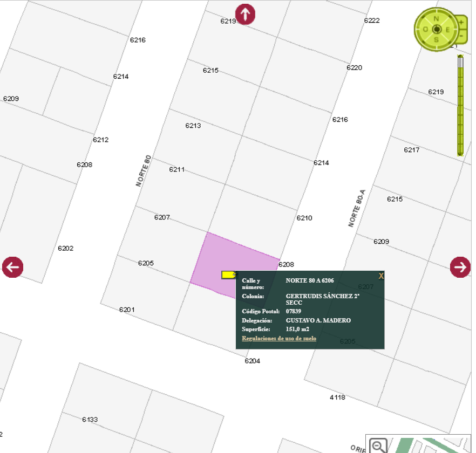Click the O direction on the compass
The height and width of the screenshot is (453, 476).
[x=425, y=29]
